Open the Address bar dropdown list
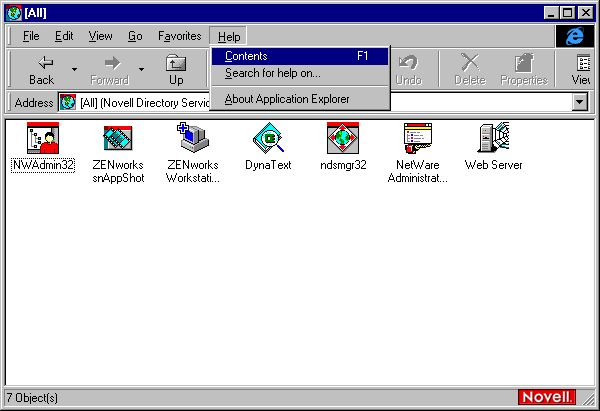Image resolution: width=600 pixels, height=411 pixels. (580, 102)
